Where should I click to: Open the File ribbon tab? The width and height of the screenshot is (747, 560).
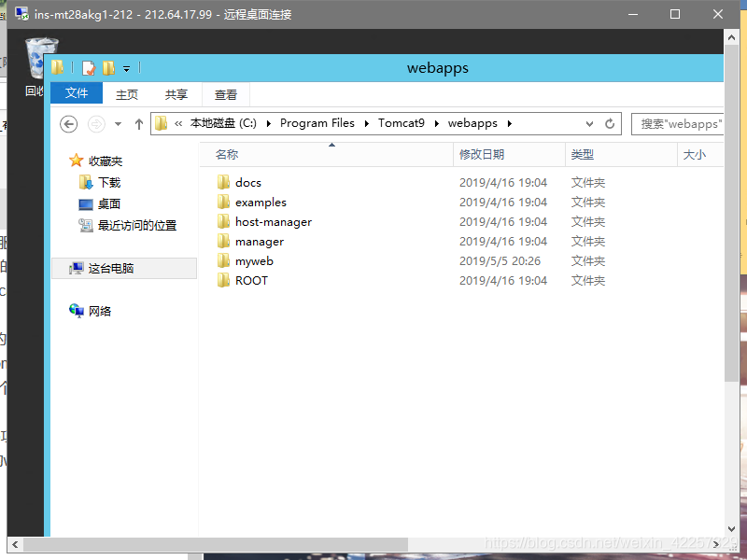[77, 92]
